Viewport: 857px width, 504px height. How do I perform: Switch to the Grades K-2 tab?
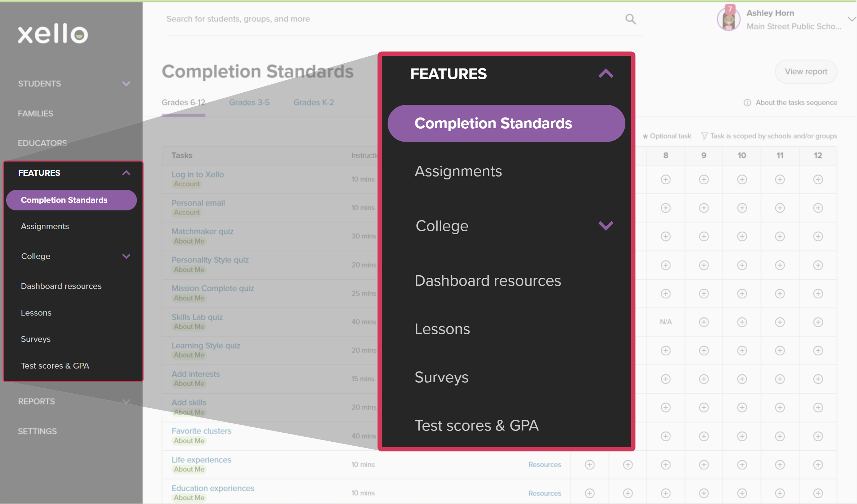[313, 102]
